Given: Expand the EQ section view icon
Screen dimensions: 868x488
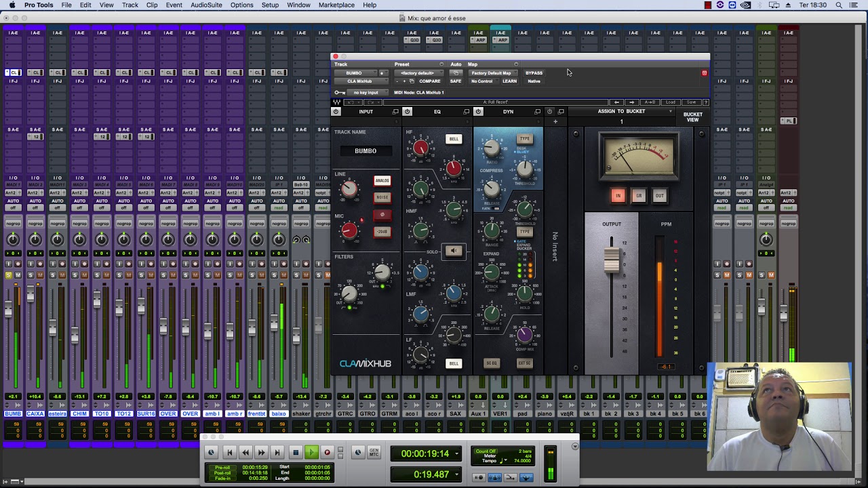Looking at the screenshot, I should pyautogui.click(x=467, y=112).
